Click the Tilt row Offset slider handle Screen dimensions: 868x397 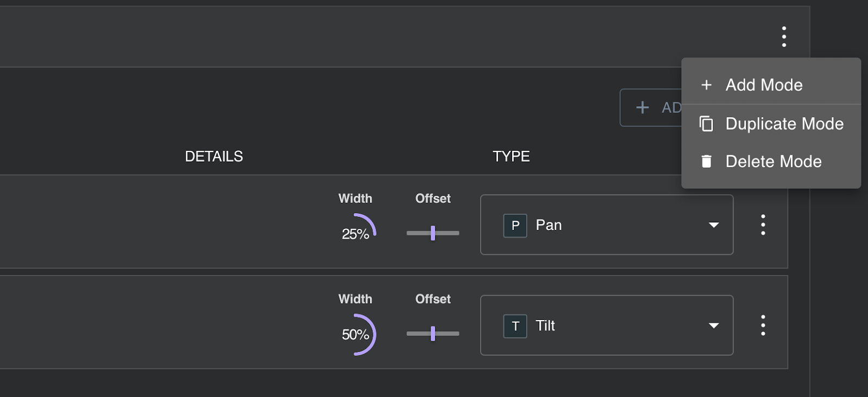click(432, 334)
